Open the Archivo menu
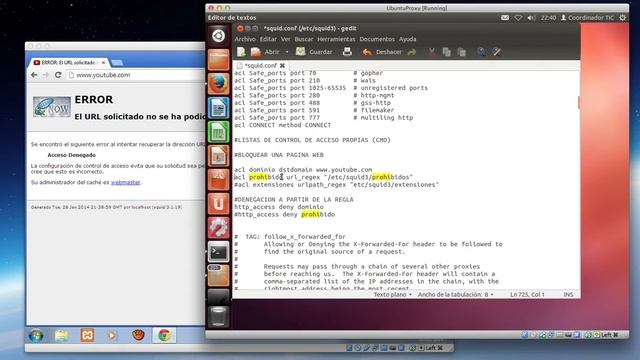This screenshot has height=360, width=640. (245, 39)
